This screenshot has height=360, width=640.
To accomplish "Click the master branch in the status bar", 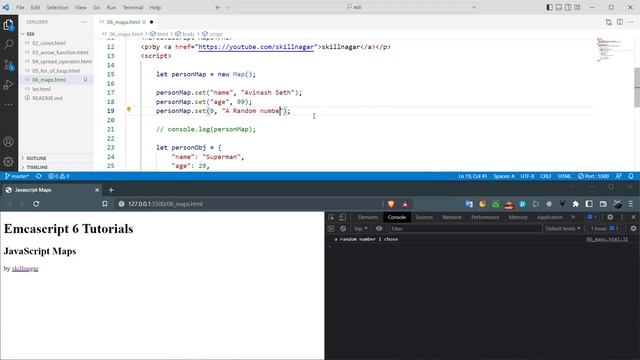I will click(x=16, y=176).
